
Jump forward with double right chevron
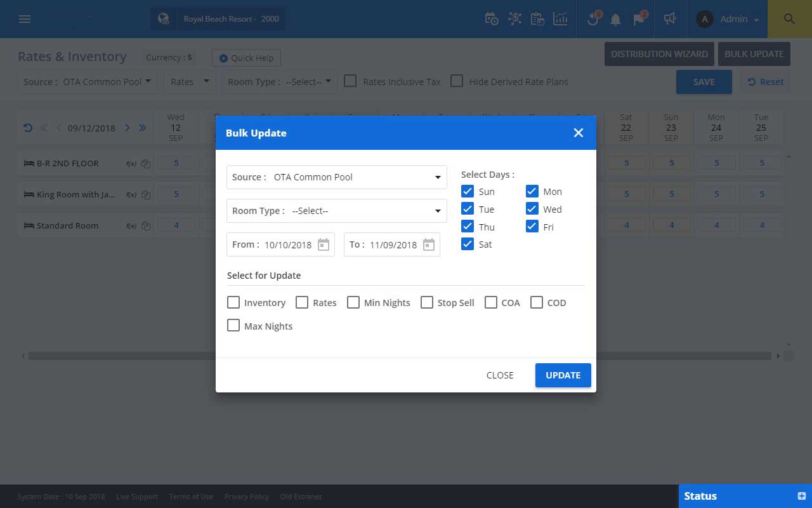click(x=142, y=128)
